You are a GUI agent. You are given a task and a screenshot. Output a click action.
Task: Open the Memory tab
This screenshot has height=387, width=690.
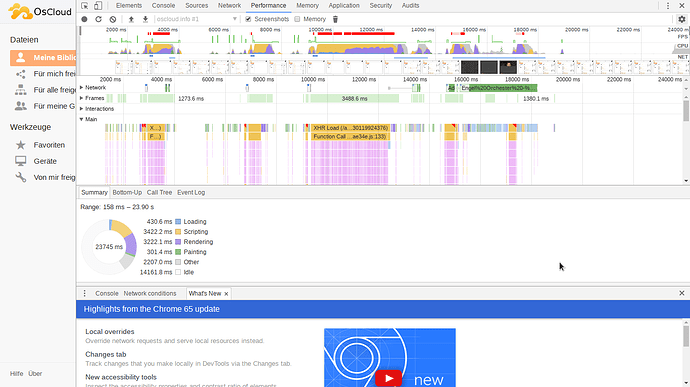[307, 6]
